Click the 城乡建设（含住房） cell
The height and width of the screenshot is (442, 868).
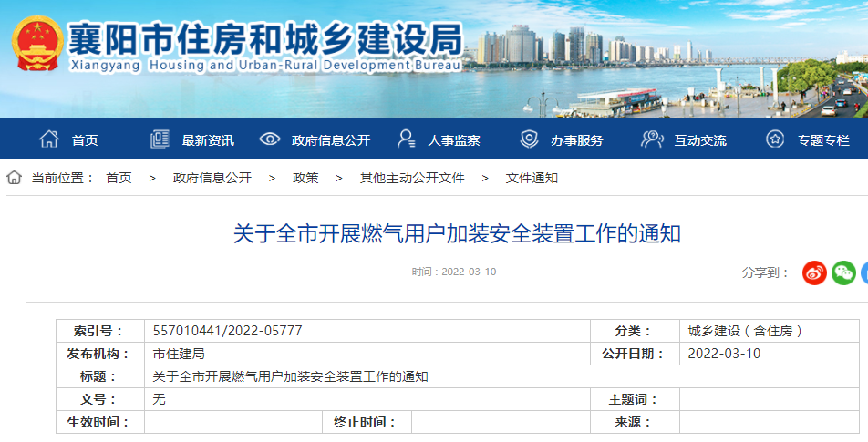tap(770, 331)
